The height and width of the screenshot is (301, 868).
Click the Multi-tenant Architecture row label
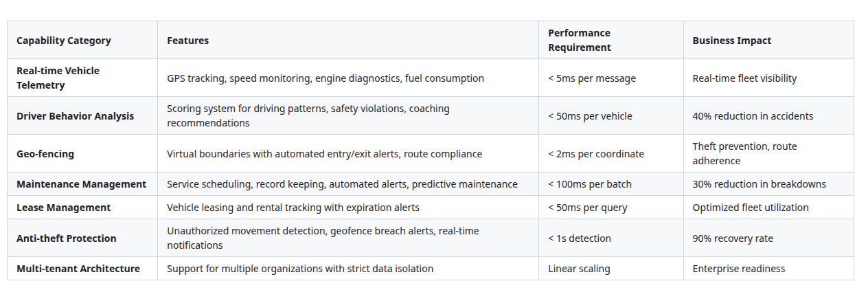(x=78, y=269)
